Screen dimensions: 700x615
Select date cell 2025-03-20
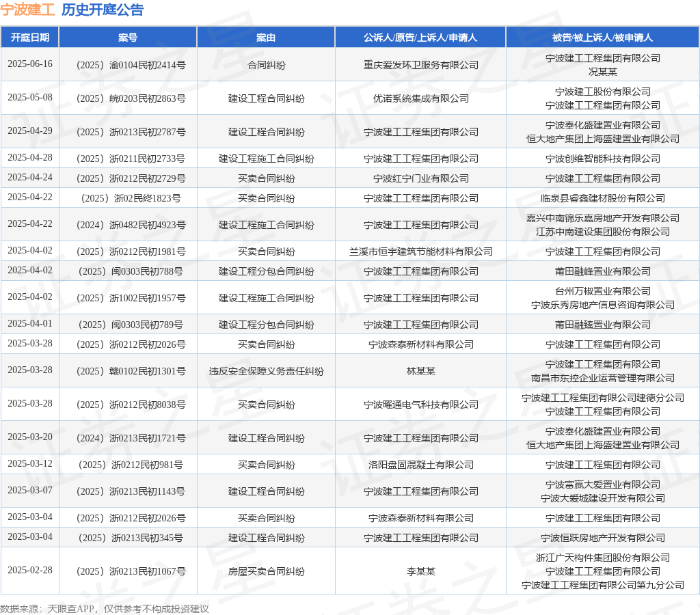(30, 437)
